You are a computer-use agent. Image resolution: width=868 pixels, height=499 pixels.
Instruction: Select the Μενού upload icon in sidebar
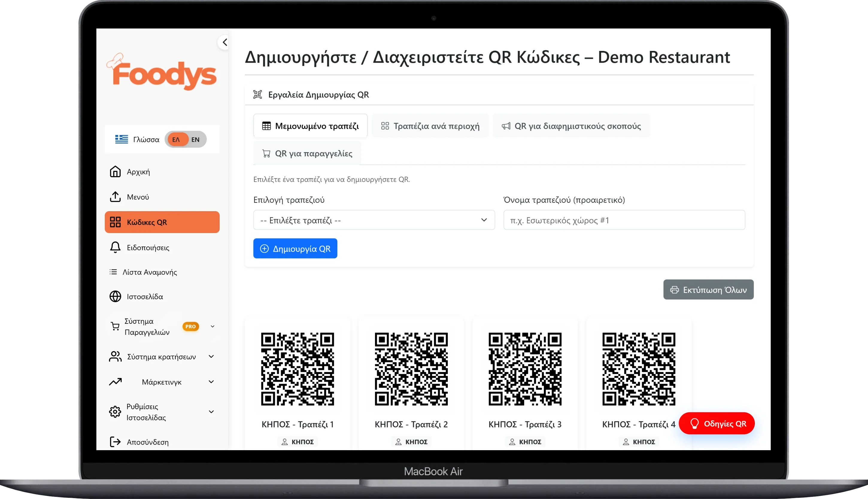pos(115,197)
